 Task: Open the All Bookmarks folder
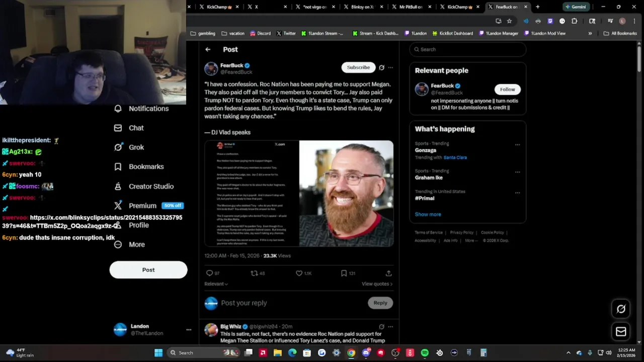(x=620, y=34)
